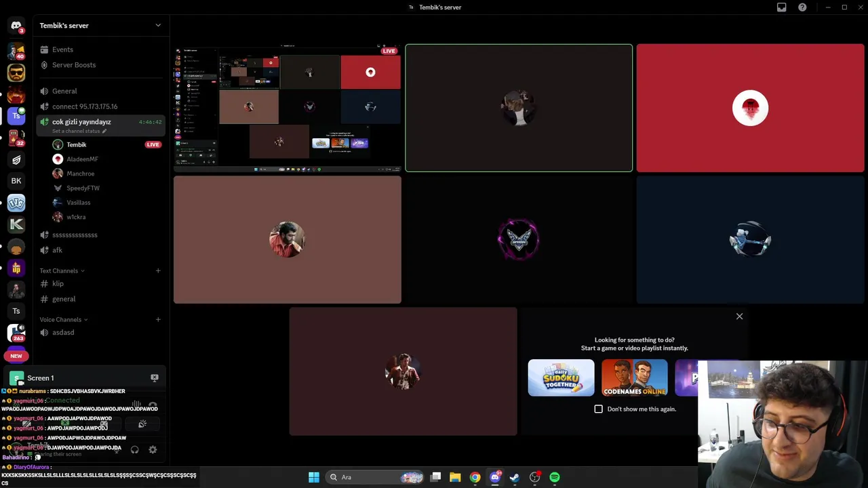Open the help question mark icon
Screen dimensions: 868x488
(x=802, y=7)
